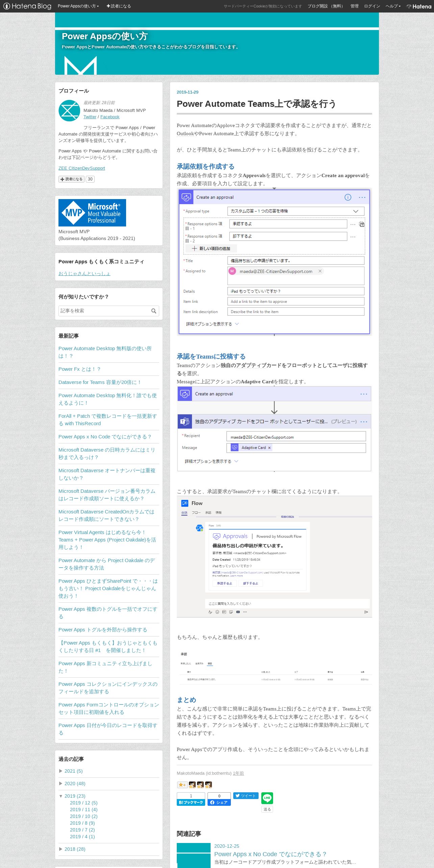Click ログイン in the top bar
The height and width of the screenshot is (868, 434).
pos(372,6)
